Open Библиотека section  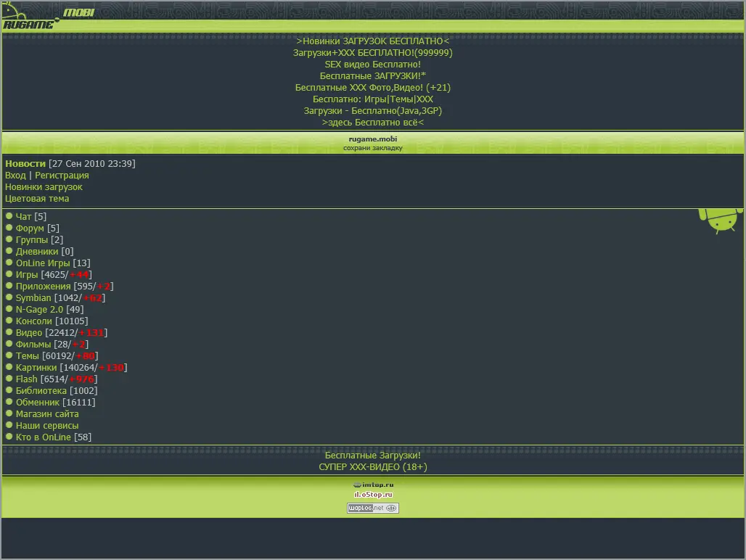point(41,391)
